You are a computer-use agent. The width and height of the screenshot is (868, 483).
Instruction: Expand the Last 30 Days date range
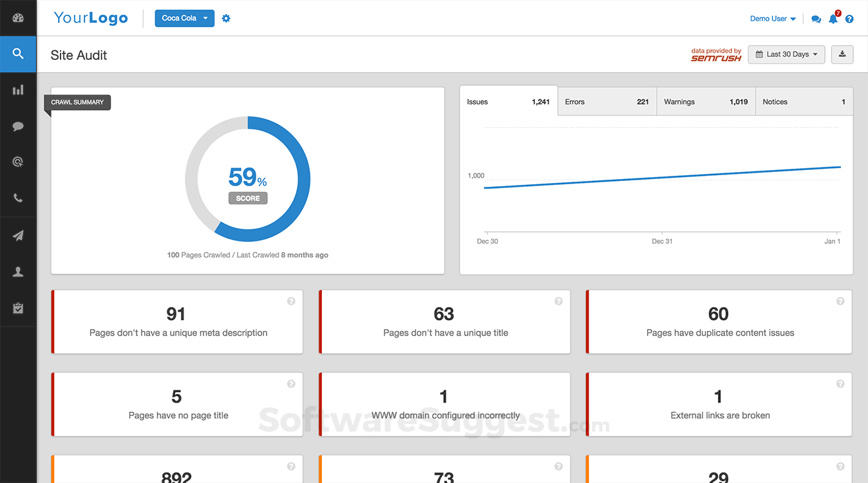(x=787, y=55)
